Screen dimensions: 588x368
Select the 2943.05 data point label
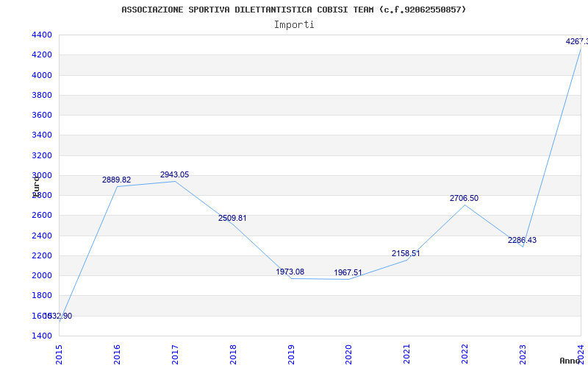click(174, 174)
